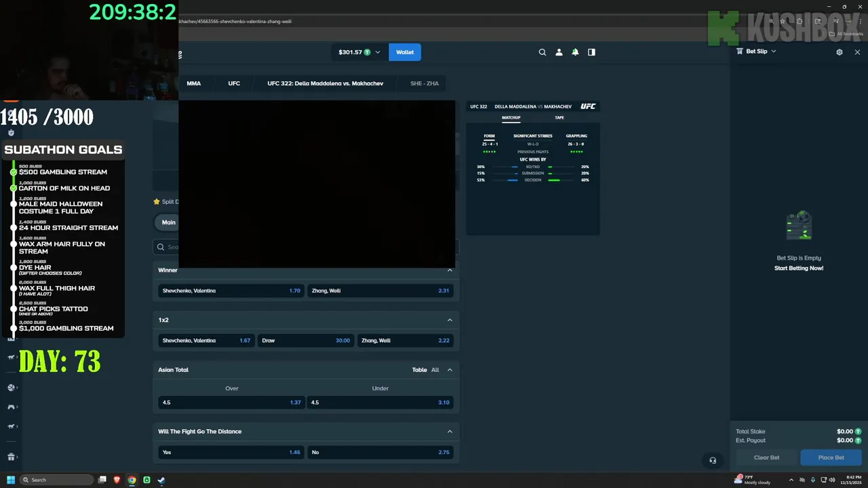Open Bet Slip settings gear

coord(840,52)
